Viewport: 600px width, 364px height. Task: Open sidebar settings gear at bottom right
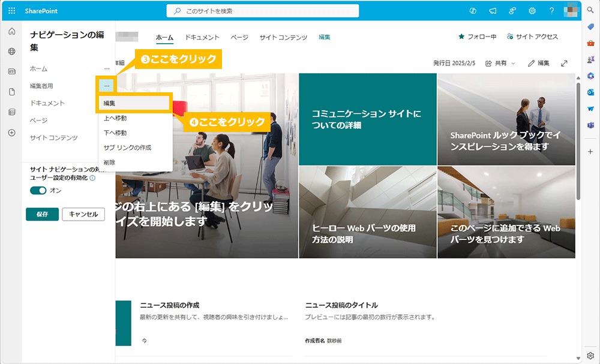click(x=590, y=356)
